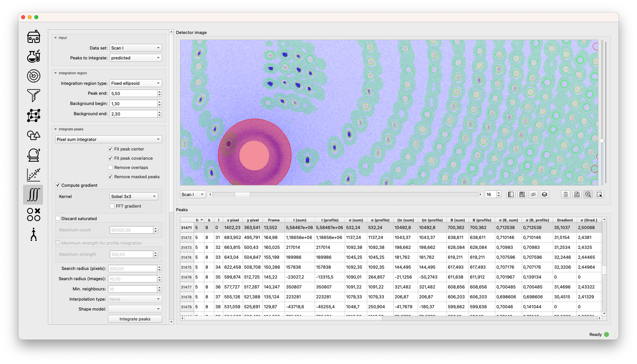637x364 pixels.
Task: Toggle the crossed-eye visibility icon
Action: point(533,194)
